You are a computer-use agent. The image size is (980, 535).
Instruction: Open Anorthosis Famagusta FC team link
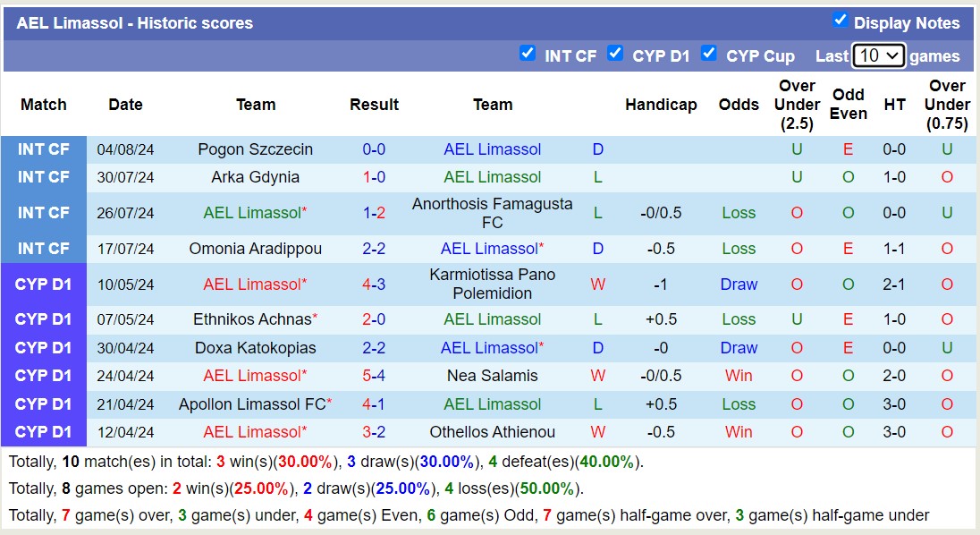pos(493,213)
